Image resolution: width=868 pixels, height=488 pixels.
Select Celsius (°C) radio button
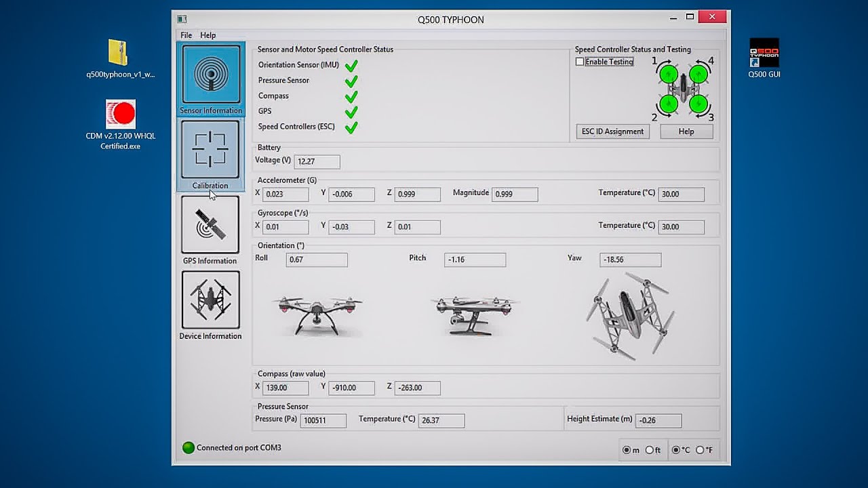[x=676, y=450]
